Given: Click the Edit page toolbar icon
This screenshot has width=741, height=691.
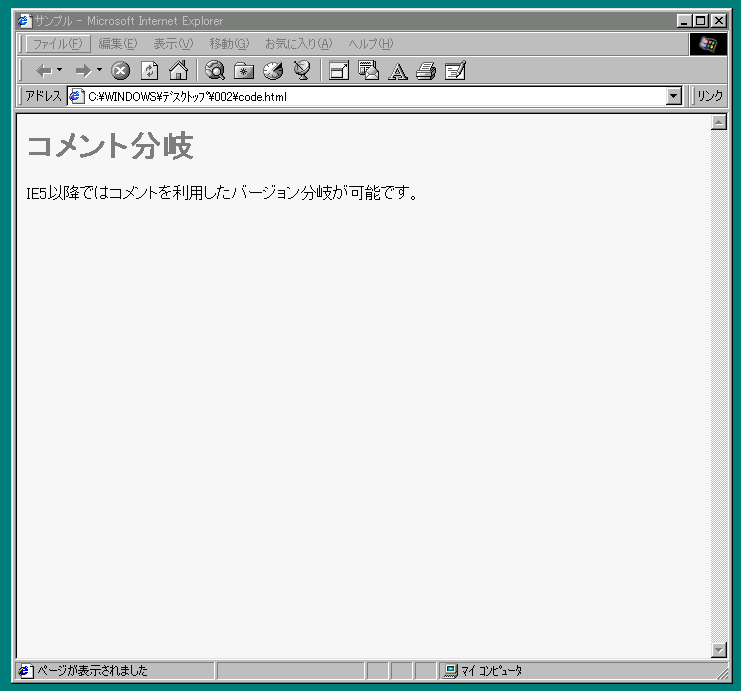Looking at the screenshot, I should pyautogui.click(x=456, y=70).
